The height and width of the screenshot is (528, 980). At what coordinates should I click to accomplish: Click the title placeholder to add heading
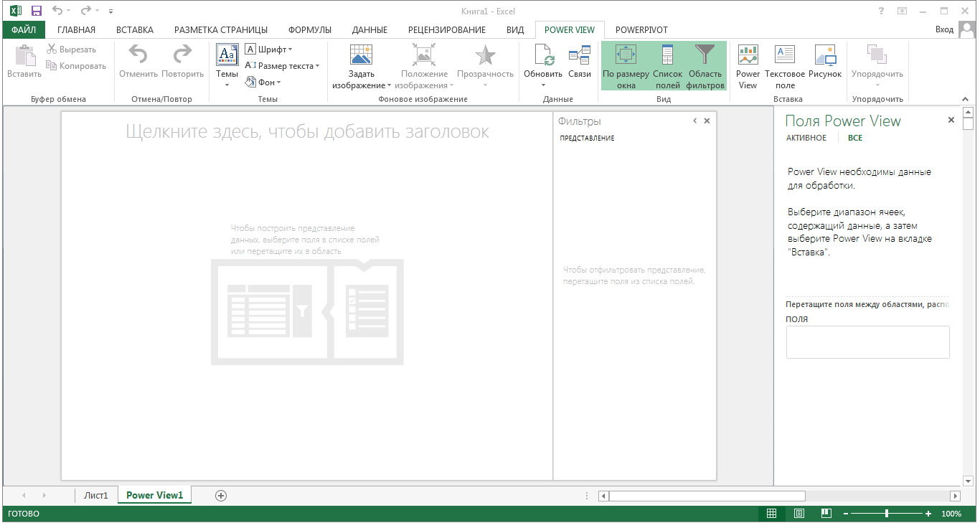tap(307, 131)
